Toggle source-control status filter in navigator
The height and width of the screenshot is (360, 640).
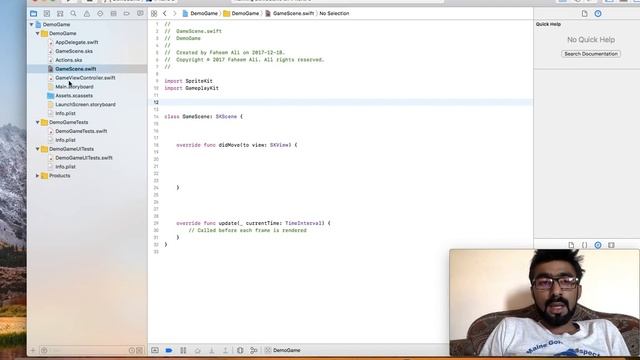140,350
